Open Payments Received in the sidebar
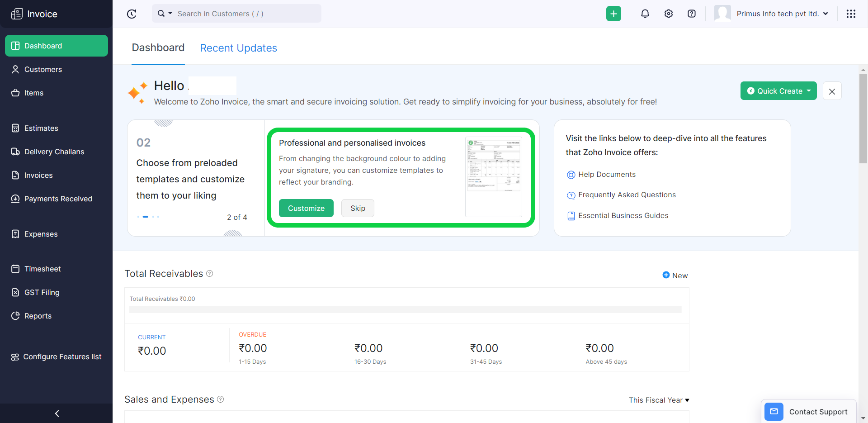 57,199
